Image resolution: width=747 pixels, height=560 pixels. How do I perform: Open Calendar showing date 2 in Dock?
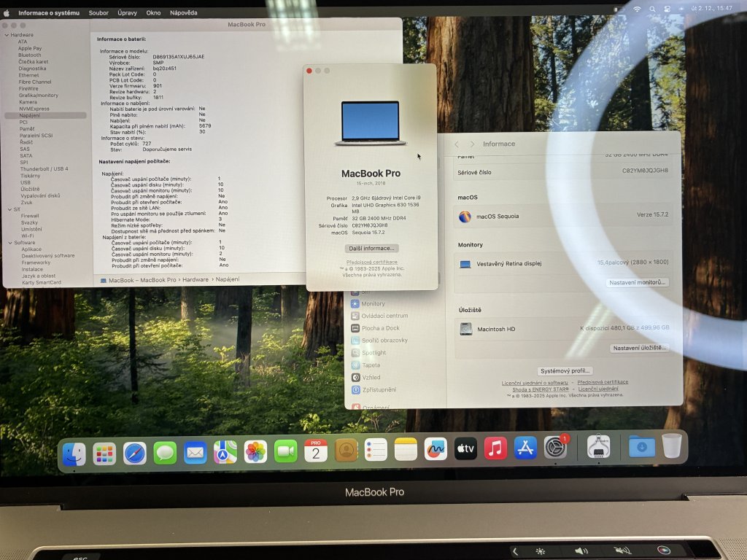(x=315, y=451)
